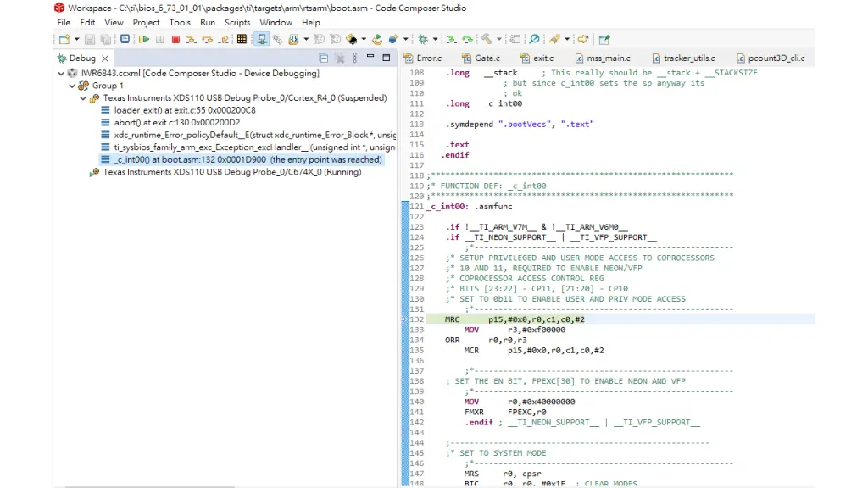
Task: Switch to the mss_main.c editor tab
Action: pyautogui.click(x=603, y=58)
